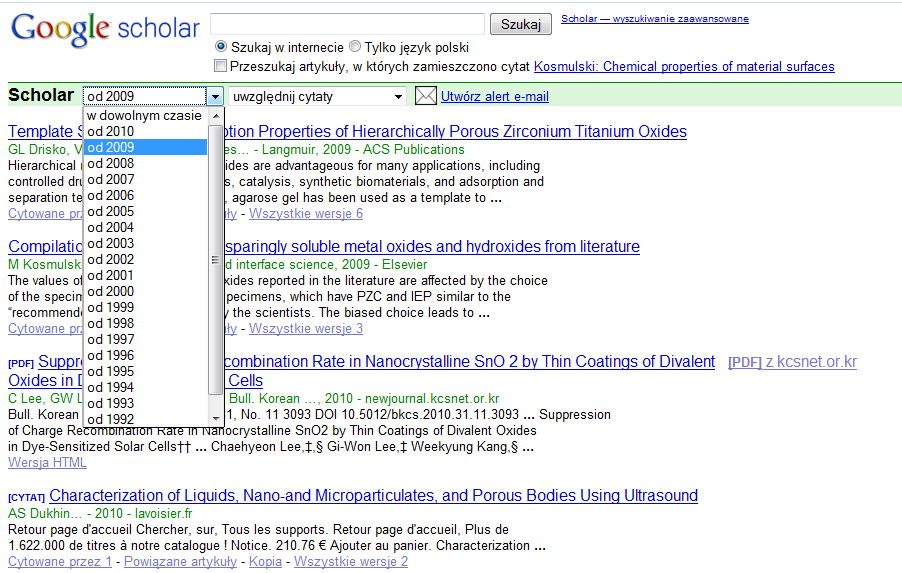Open 'Wszystkie wersje 2' link
Screen dimensions: 902x573
click(x=351, y=562)
